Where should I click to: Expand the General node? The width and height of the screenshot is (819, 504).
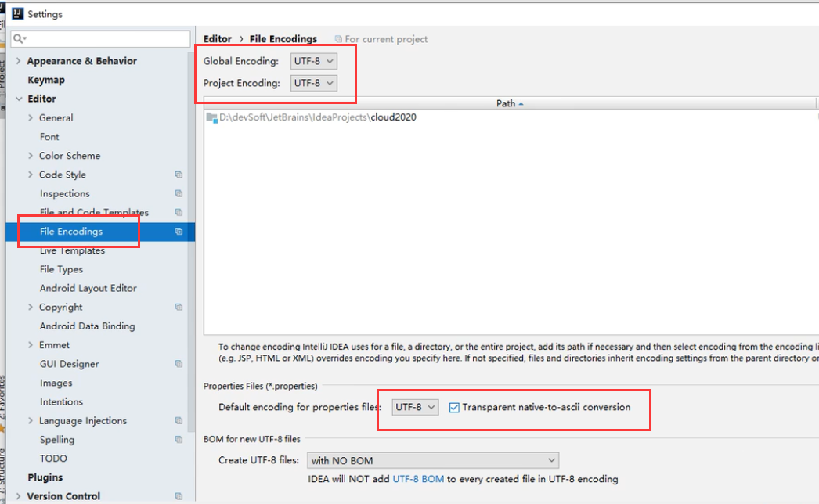(x=31, y=117)
